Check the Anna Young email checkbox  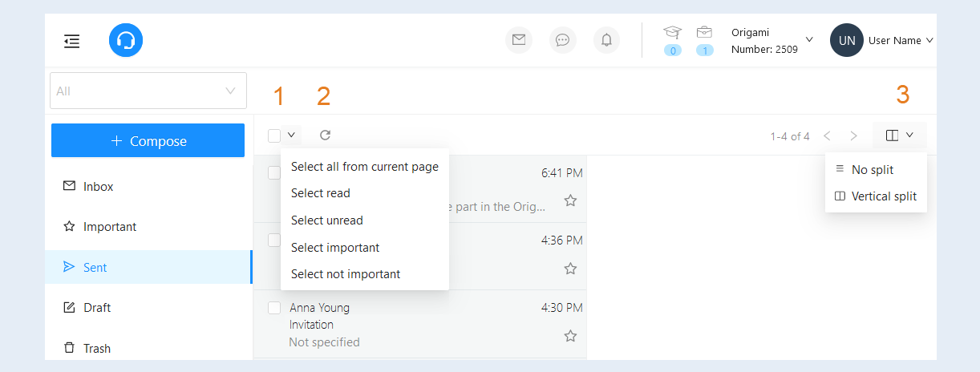pos(274,308)
